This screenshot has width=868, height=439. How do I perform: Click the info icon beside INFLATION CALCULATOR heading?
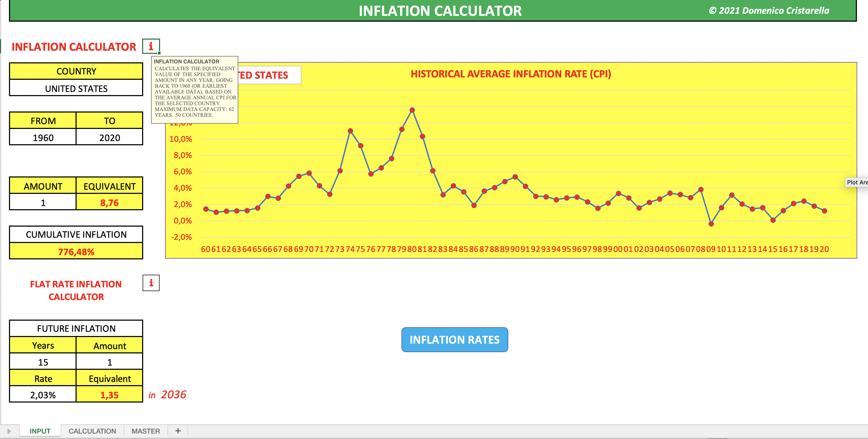point(151,46)
